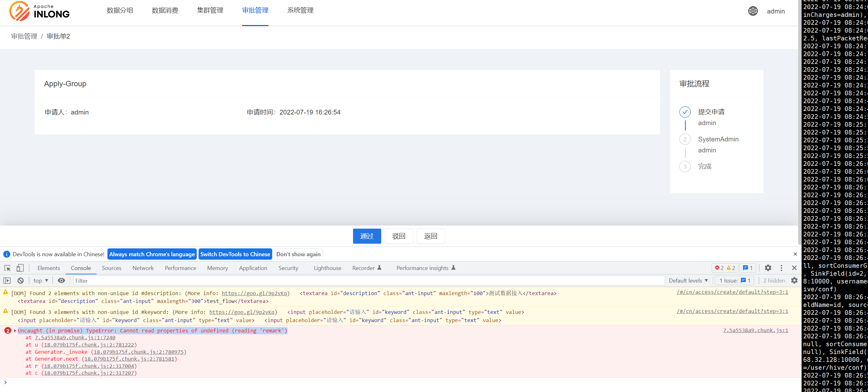Click the console Filter input field
Image resolution: width=868 pixels, height=392 pixels.
coord(367,280)
